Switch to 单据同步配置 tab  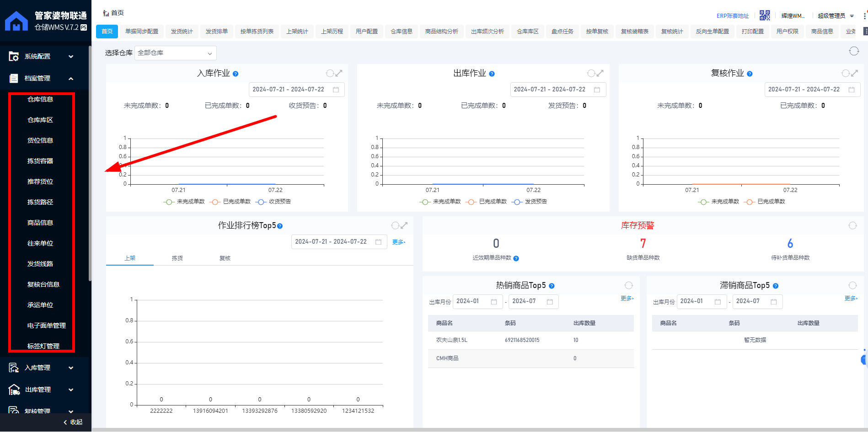142,32
